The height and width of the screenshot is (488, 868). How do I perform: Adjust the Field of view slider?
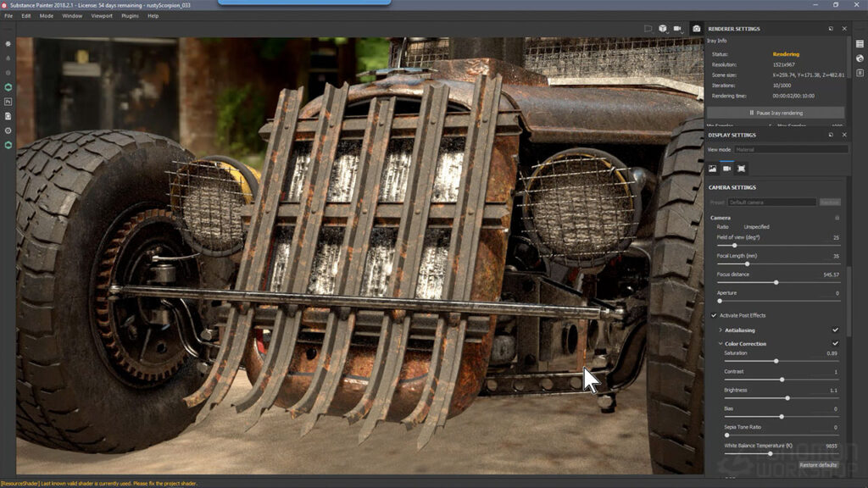[778, 245]
